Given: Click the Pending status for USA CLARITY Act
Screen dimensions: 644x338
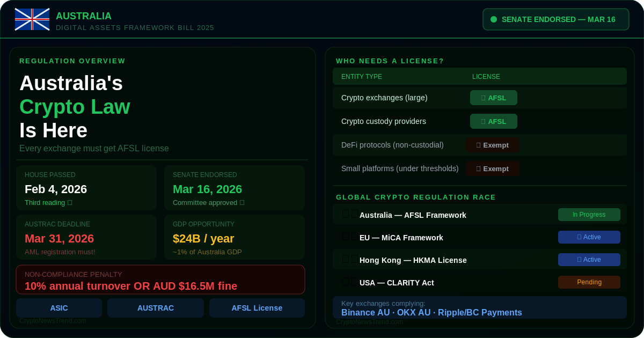Looking at the screenshot, I should click(589, 282).
